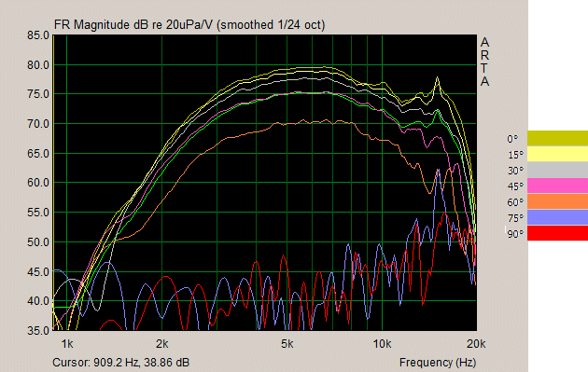Click the 90° legend label

[x=515, y=234]
